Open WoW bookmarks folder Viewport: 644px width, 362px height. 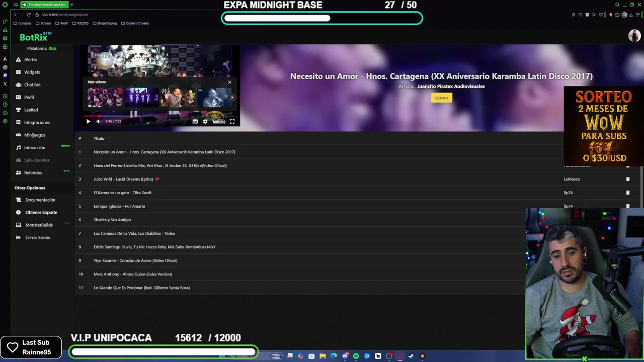point(61,23)
